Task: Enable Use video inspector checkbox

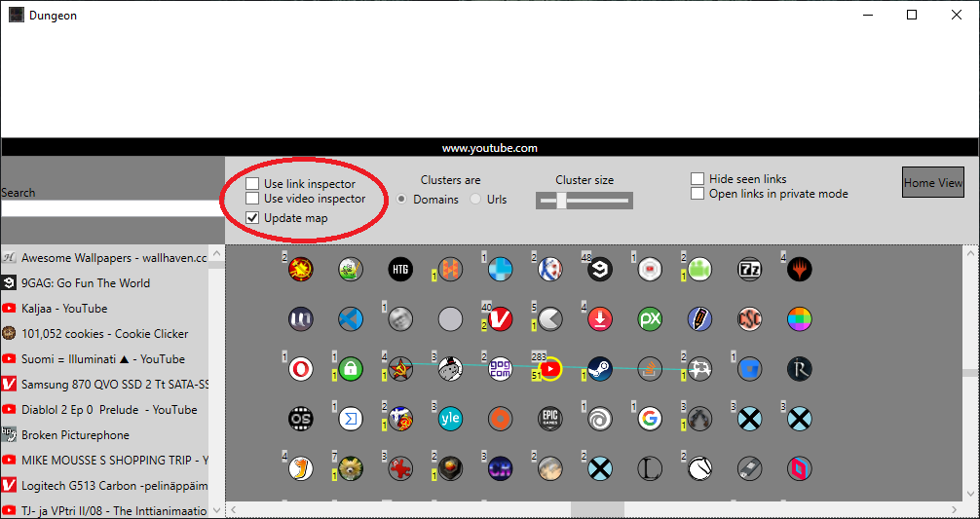Action: (252, 199)
